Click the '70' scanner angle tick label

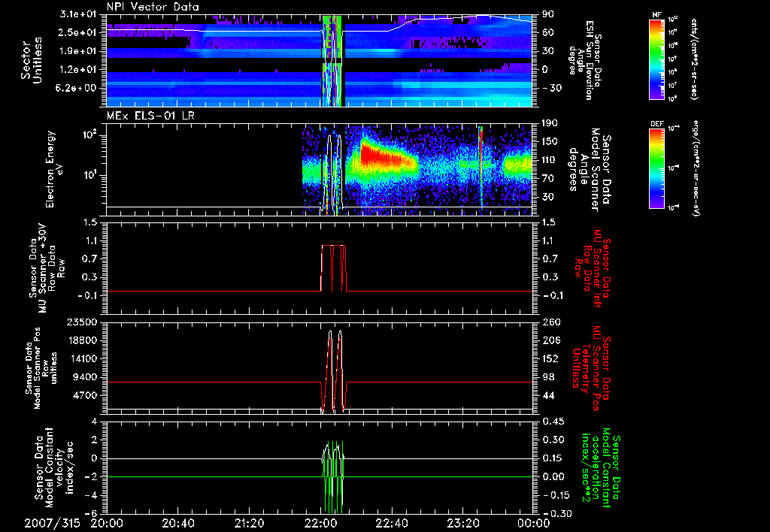[x=547, y=179]
